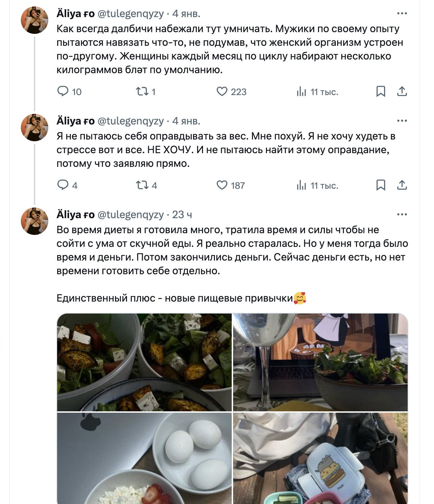Reply to the tweet with 4 comments
Image resolution: width=434 pixels, height=504 pixels.
(x=63, y=185)
